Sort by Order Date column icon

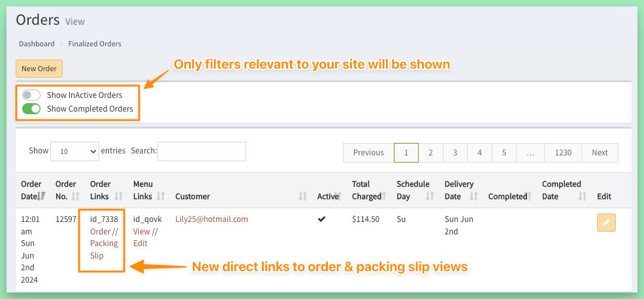42,197
